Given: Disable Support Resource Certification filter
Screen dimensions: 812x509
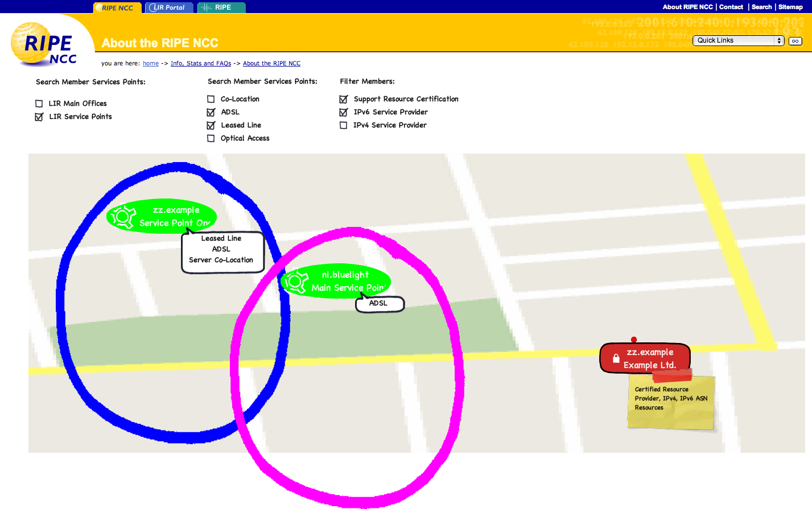Looking at the screenshot, I should click(343, 98).
